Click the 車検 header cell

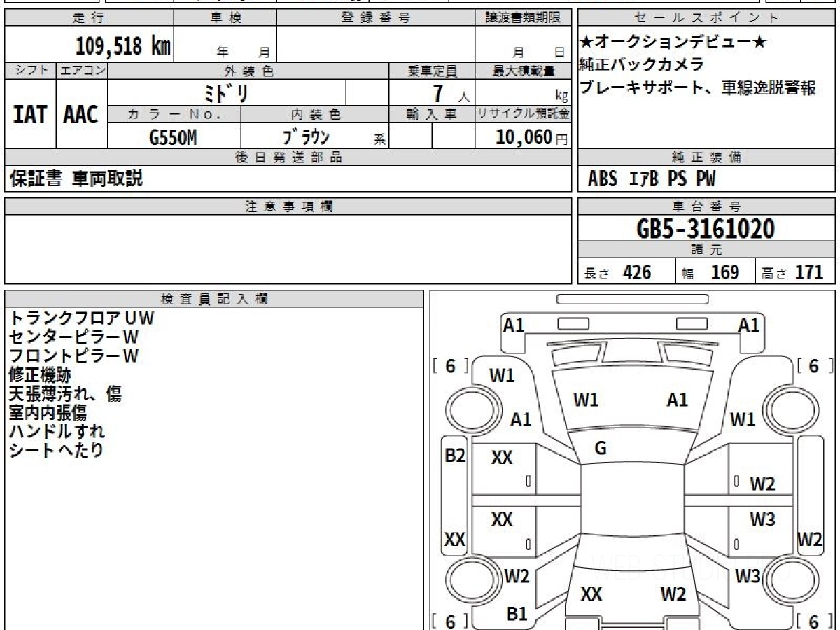click(225, 18)
